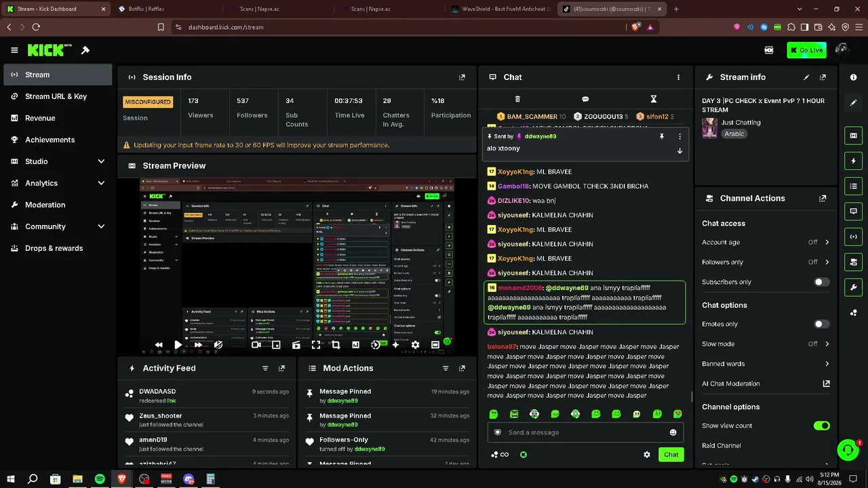Image resolution: width=868 pixels, height=488 pixels.
Task: Expand the Community sidebar section
Action: pyautogui.click(x=101, y=226)
